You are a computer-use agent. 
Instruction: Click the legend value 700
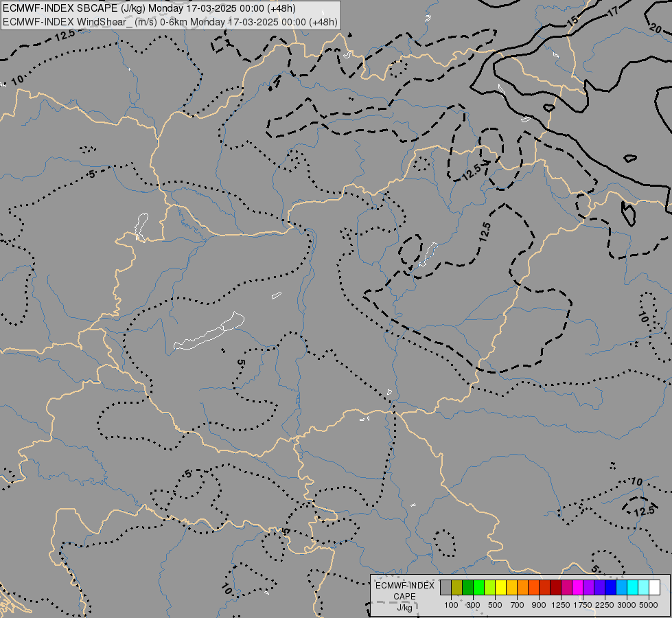(x=518, y=605)
